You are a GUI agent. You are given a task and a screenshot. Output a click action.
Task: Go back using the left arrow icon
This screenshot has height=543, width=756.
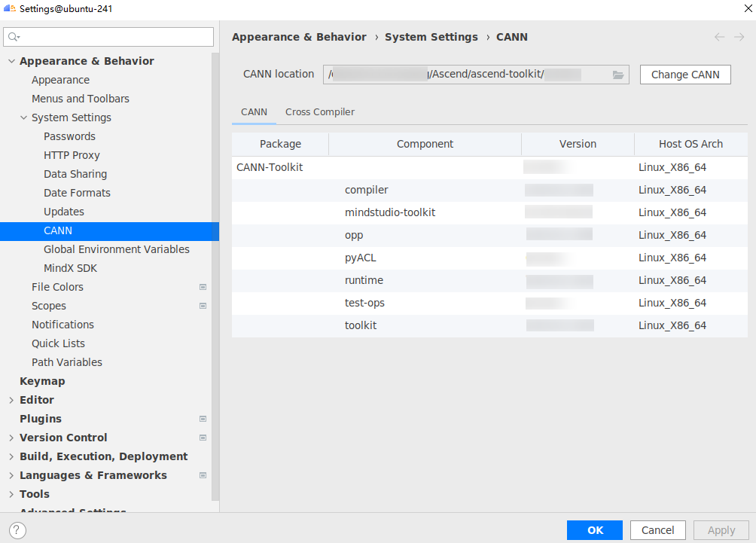[x=719, y=37]
